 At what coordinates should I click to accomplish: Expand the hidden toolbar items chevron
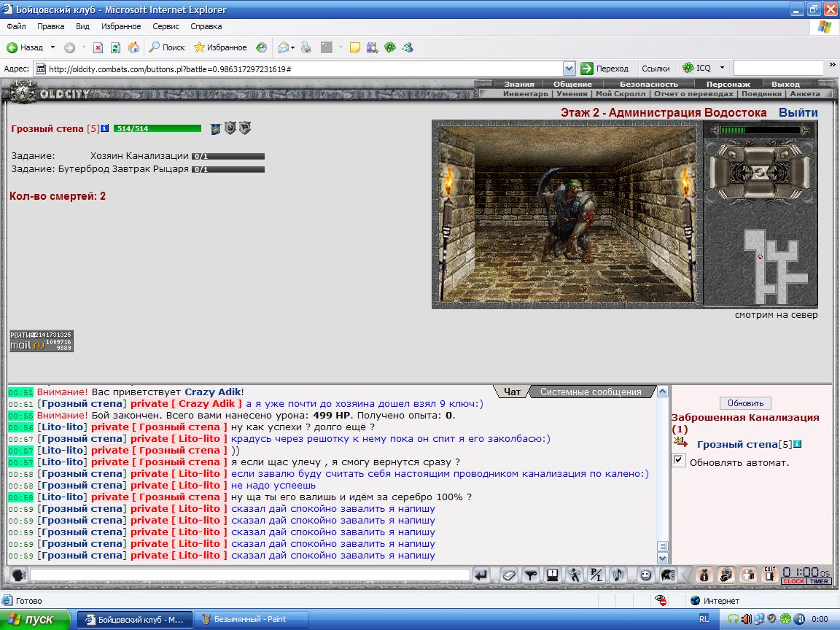coord(832,65)
